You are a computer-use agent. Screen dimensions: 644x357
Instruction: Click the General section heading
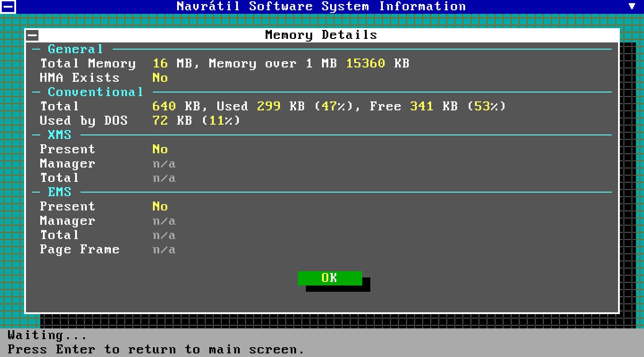[x=76, y=49]
